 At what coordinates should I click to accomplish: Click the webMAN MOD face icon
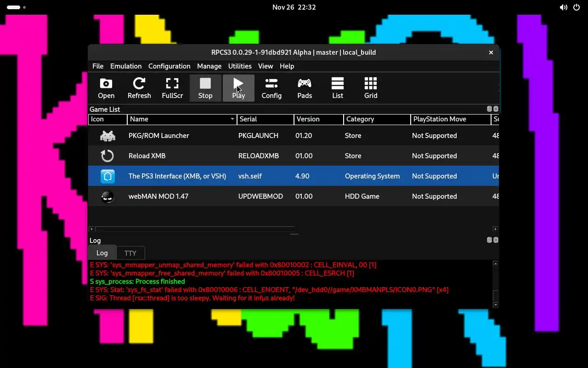click(x=107, y=196)
